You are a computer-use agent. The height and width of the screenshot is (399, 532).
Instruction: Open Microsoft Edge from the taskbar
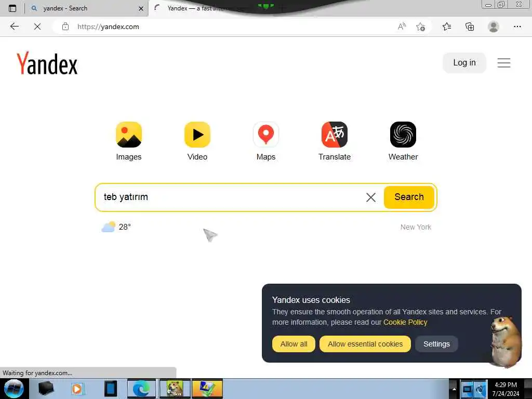(x=141, y=389)
